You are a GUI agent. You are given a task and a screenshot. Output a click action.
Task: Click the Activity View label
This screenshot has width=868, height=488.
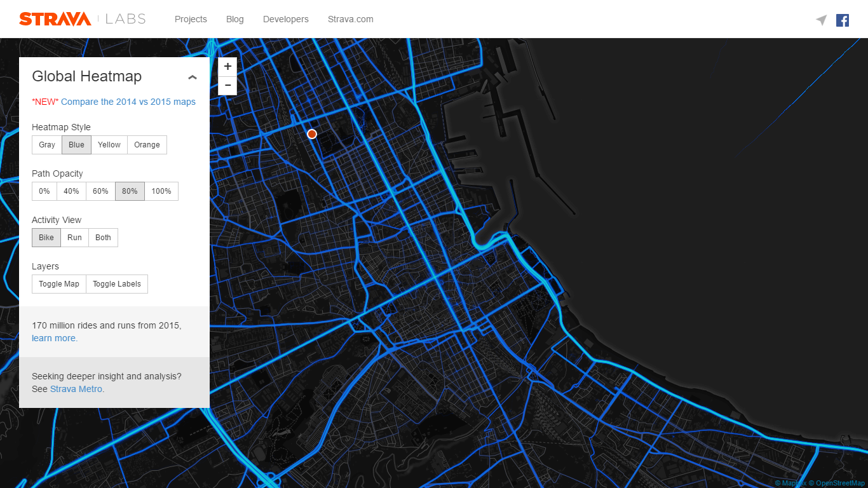[x=57, y=220]
